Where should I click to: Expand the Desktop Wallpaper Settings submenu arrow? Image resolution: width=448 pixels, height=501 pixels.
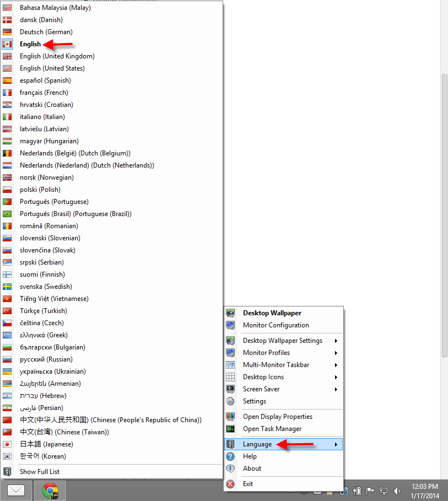coord(336,341)
